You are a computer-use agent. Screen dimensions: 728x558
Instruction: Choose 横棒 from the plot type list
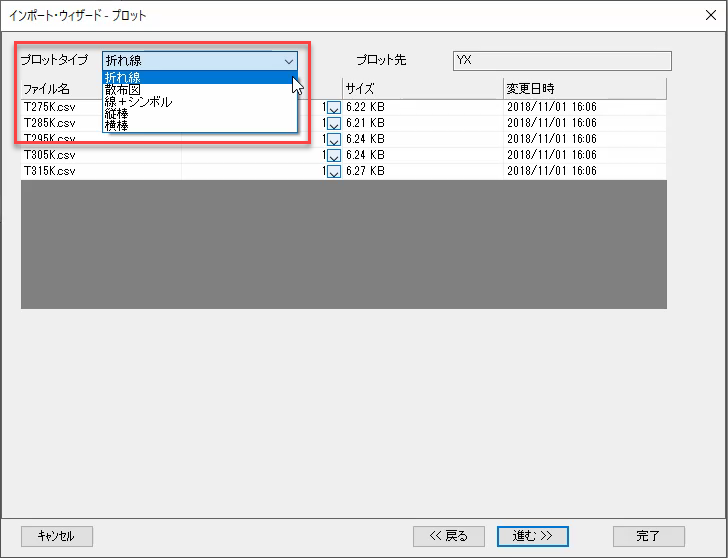point(199,125)
